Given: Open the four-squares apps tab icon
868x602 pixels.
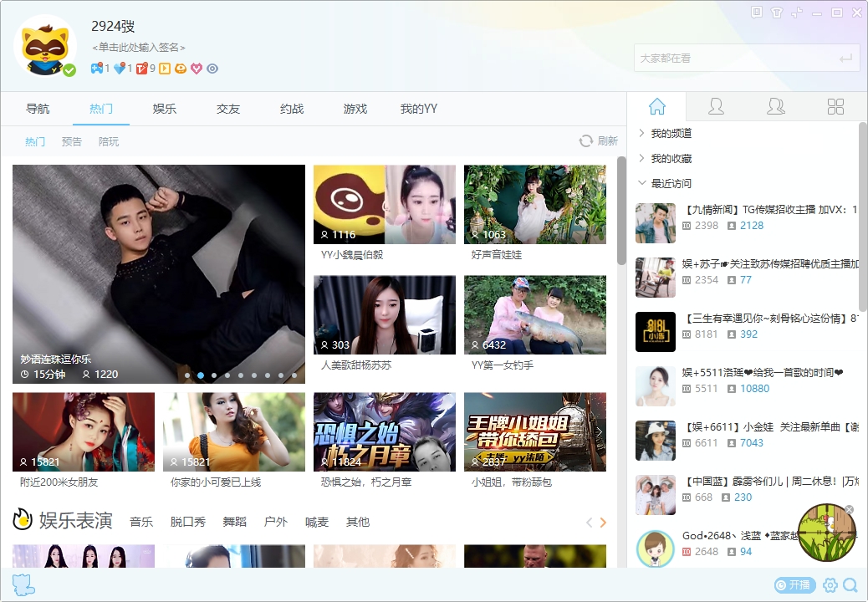Looking at the screenshot, I should pos(835,106).
